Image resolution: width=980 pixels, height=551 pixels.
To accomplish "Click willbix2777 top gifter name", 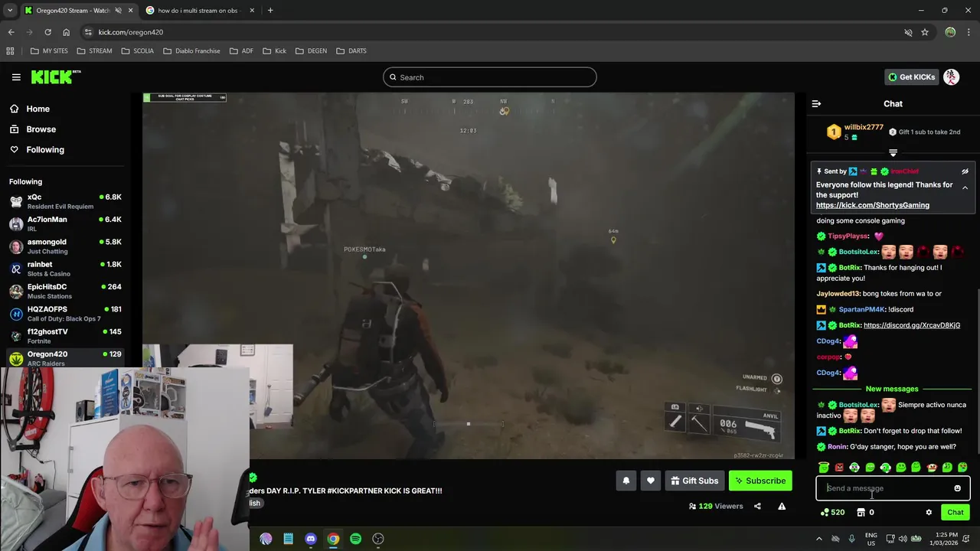I will tap(864, 127).
